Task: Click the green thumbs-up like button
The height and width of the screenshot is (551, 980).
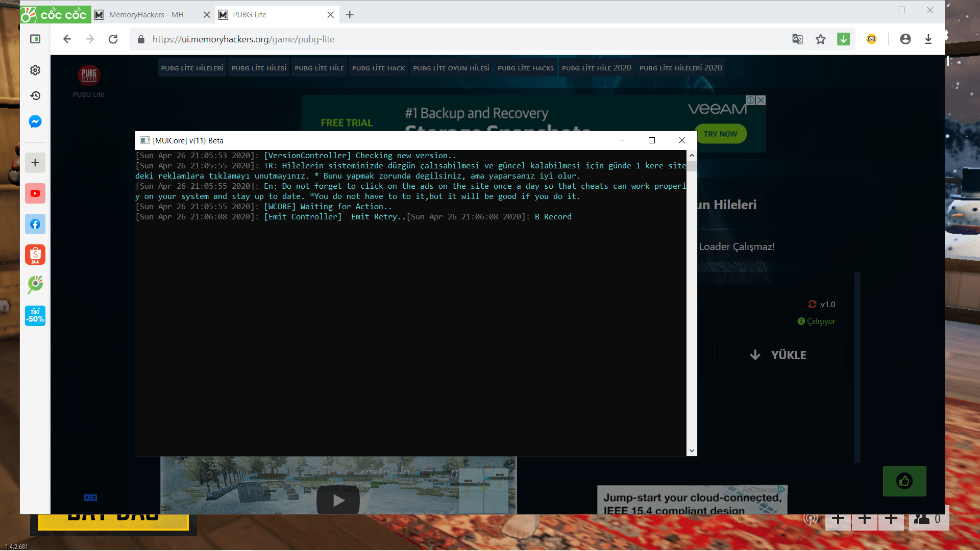Action: (x=904, y=481)
